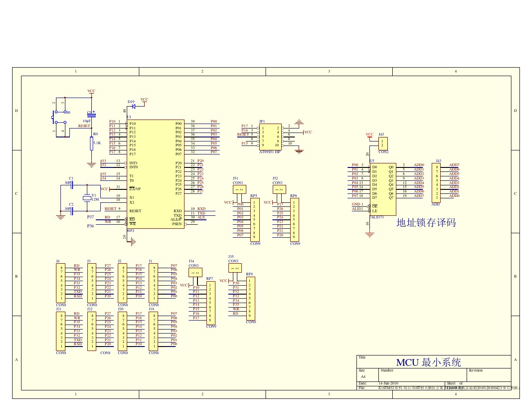The height and width of the screenshot is (411, 532).
Task: Select the 'INT0' pin label
Action: pos(133,167)
